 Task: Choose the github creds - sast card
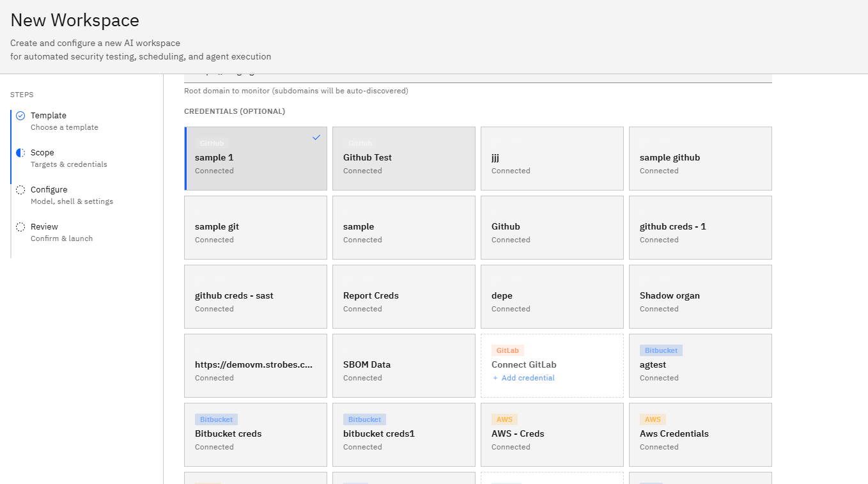[x=256, y=297]
